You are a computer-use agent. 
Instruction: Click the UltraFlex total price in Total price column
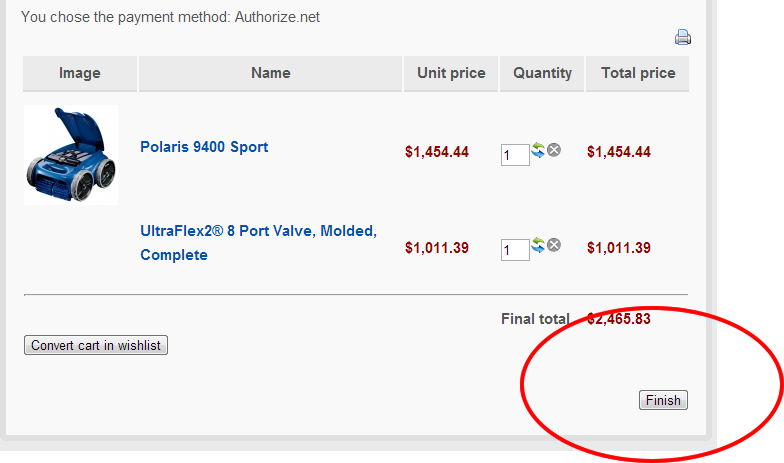click(x=619, y=248)
